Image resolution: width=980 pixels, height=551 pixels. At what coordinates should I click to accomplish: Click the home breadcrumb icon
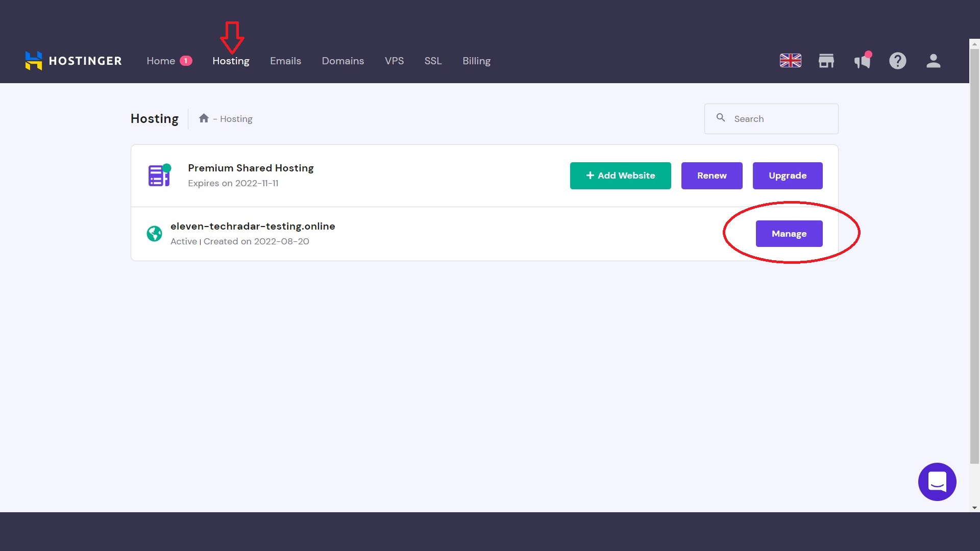coord(204,118)
